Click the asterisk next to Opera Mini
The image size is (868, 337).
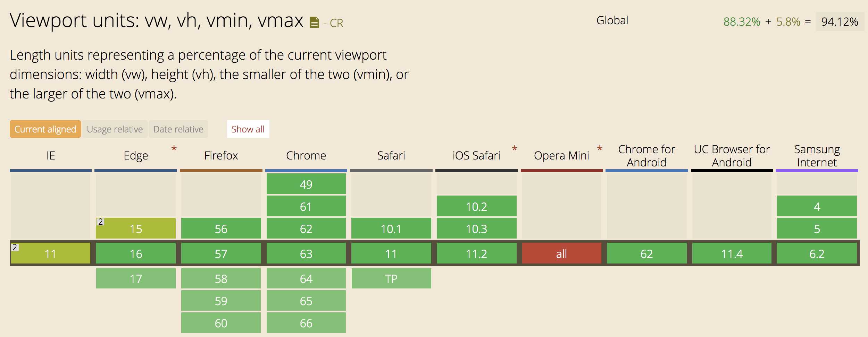(600, 149)
